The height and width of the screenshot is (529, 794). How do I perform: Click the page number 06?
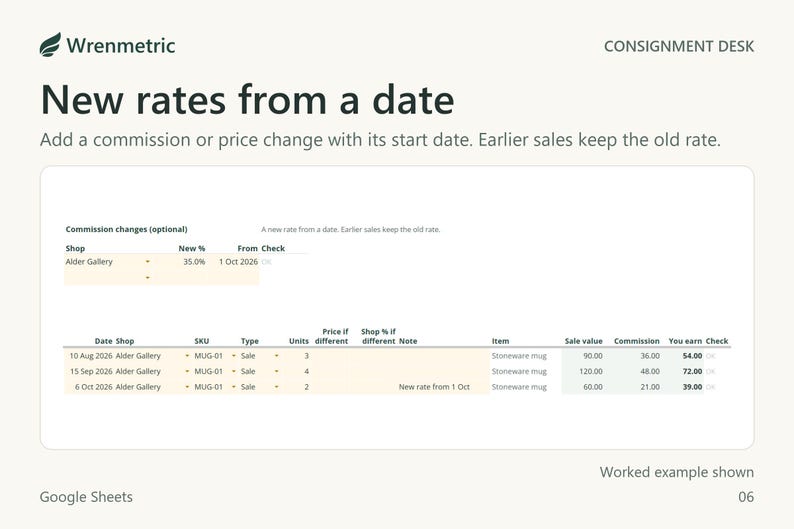click(x=746, y=497)
